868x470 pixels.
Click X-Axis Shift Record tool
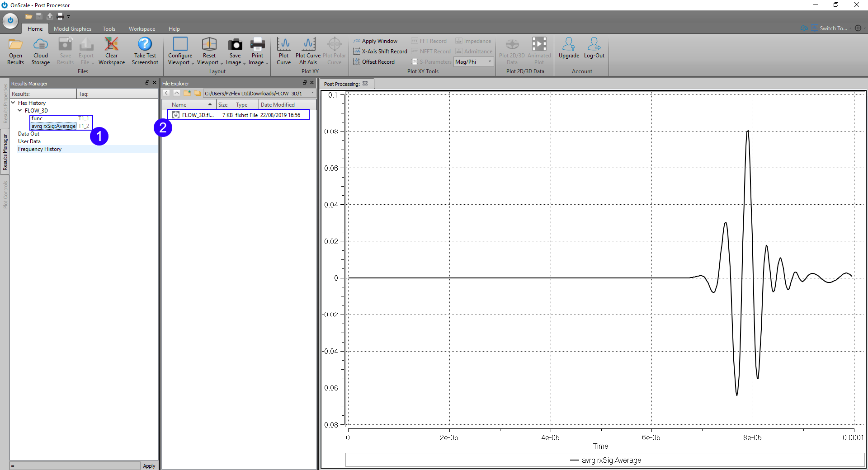point(380,52)
